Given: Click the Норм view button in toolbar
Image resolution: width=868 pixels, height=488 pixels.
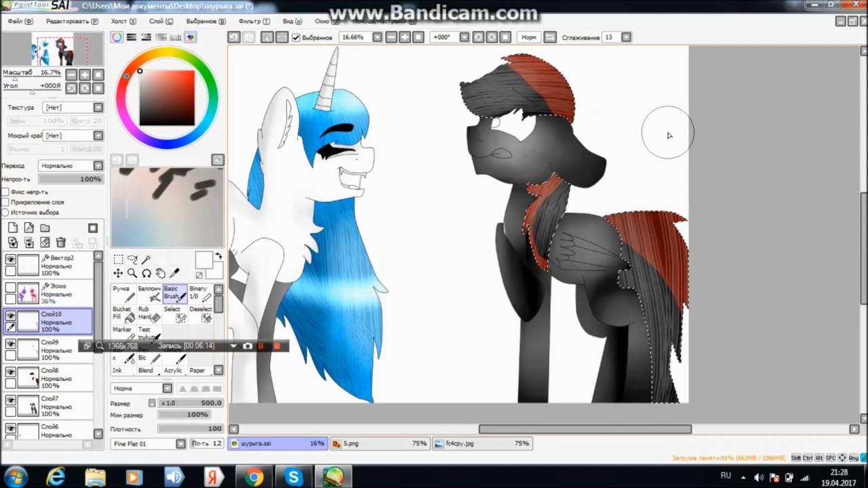Looking at the screenshot, I should (529, 37).
